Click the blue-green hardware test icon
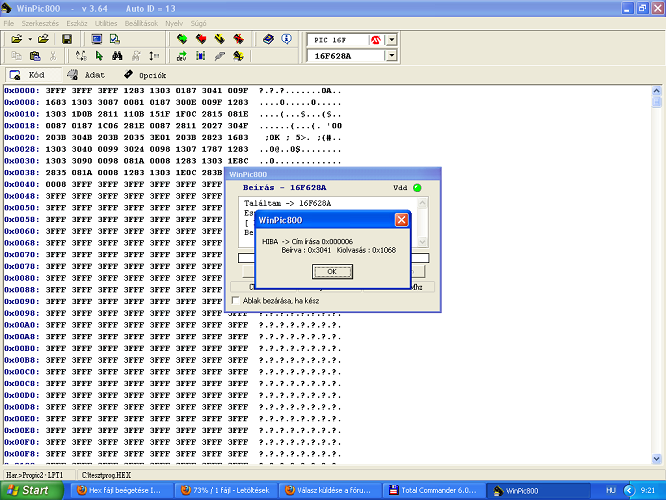Image resolution: width=666 pixels, height=500 pixels. coord(200,56)
